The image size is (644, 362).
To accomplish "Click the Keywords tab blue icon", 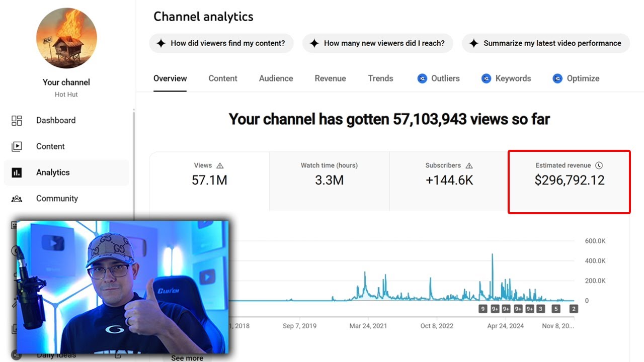I will coord(486,78).
